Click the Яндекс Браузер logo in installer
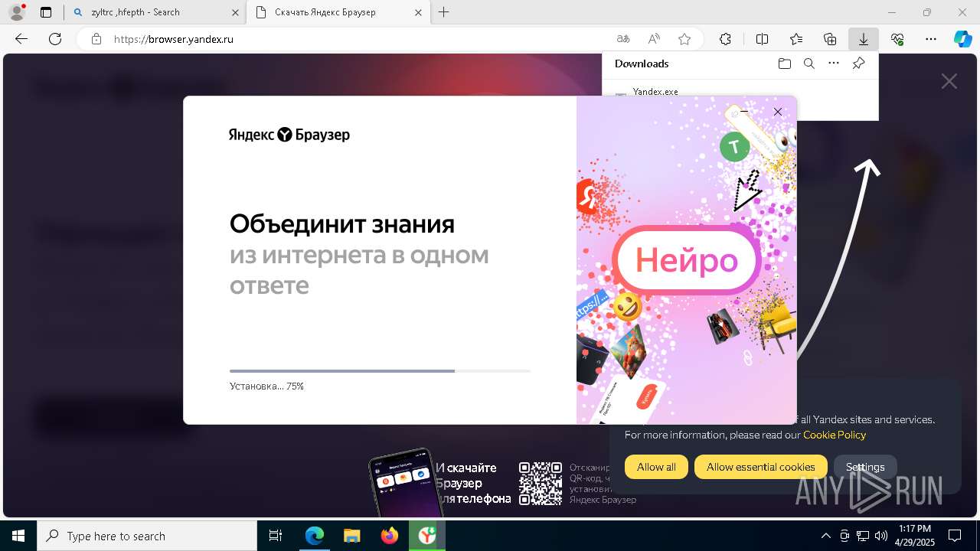The image size is (980, 551). 289,135
